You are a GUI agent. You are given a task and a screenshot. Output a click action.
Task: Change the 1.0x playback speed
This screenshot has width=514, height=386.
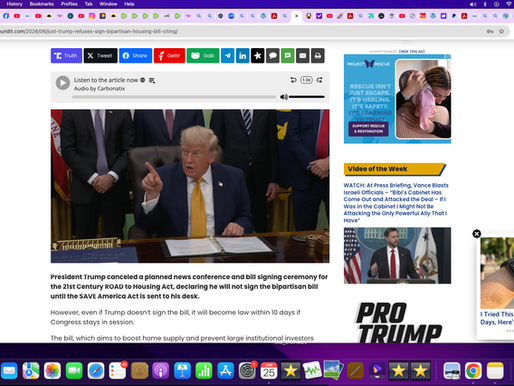306,80
